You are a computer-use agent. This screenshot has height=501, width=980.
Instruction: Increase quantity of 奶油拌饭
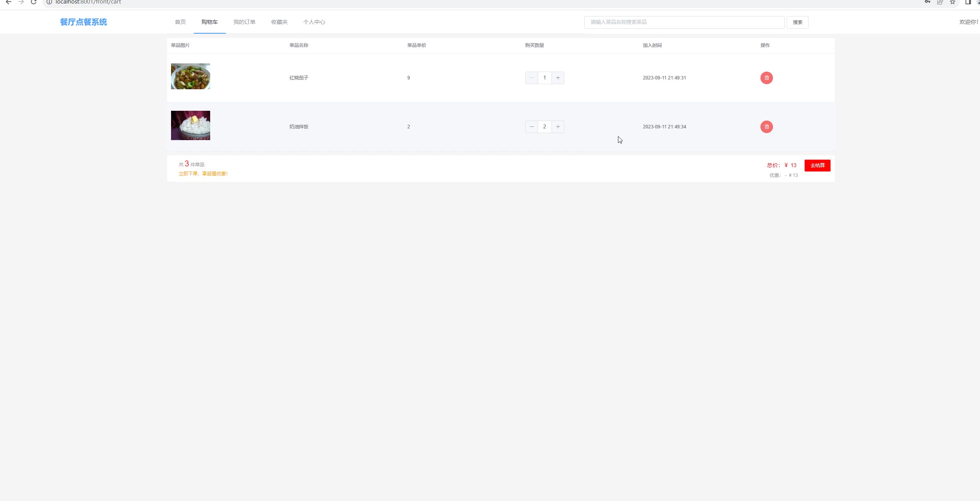[x=558, y=127]
